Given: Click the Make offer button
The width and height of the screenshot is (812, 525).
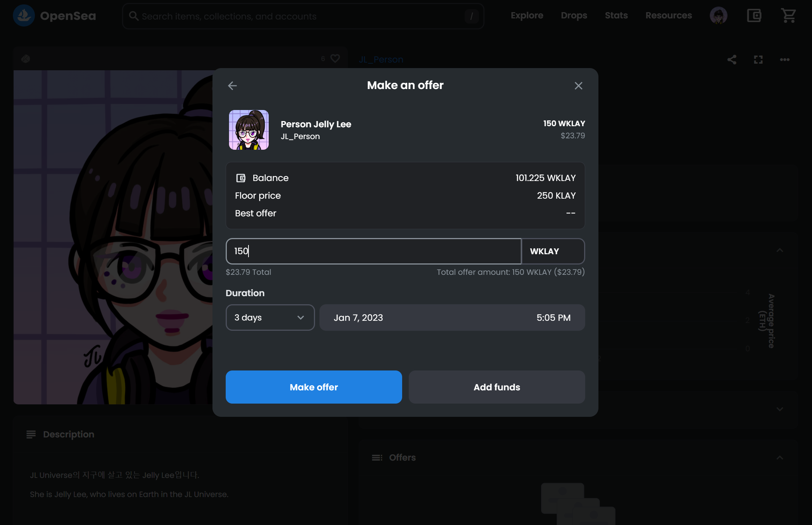Looking at the screenshot, I should [314, 387].
